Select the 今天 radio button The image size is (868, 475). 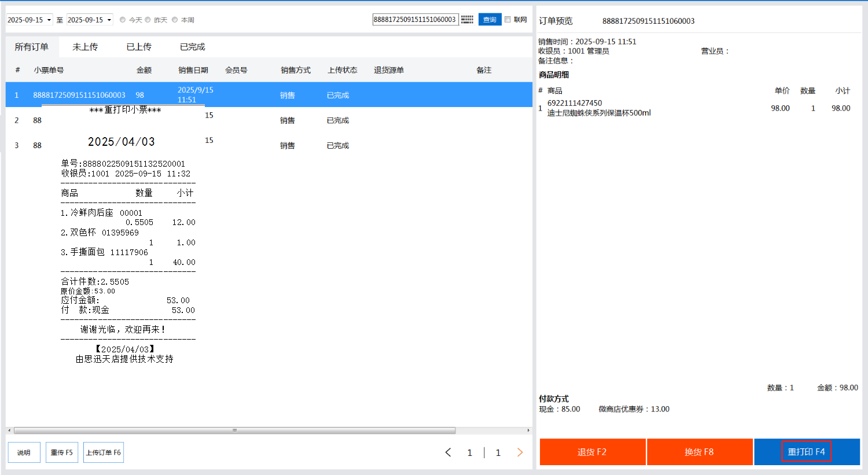123,20
